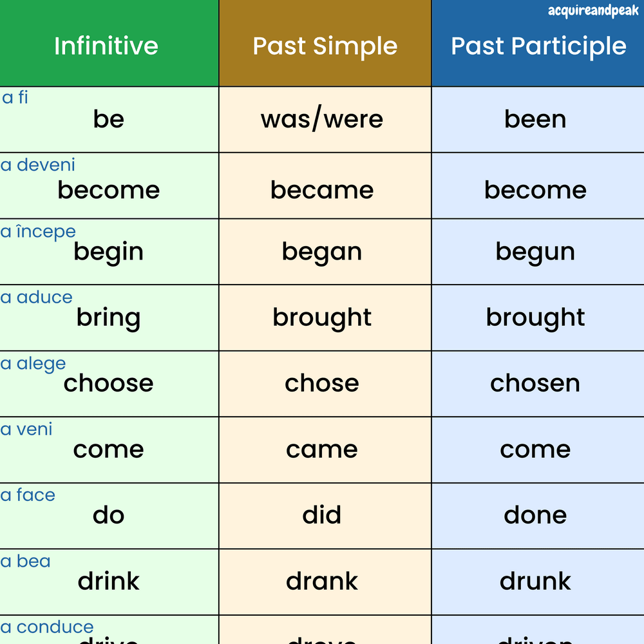The width and height of the screenshot is (644, 644).
Task: Click the infinitive 'drink'
Action: point(108,581)
